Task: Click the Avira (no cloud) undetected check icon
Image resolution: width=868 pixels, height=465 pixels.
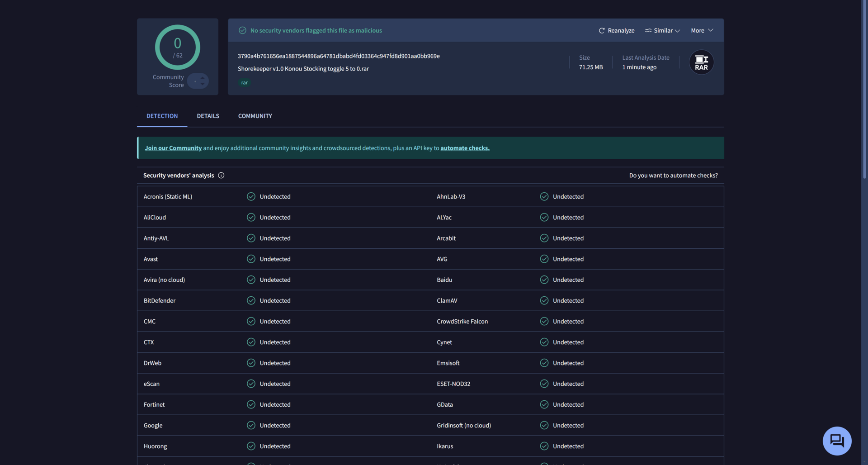Action: 251,280
